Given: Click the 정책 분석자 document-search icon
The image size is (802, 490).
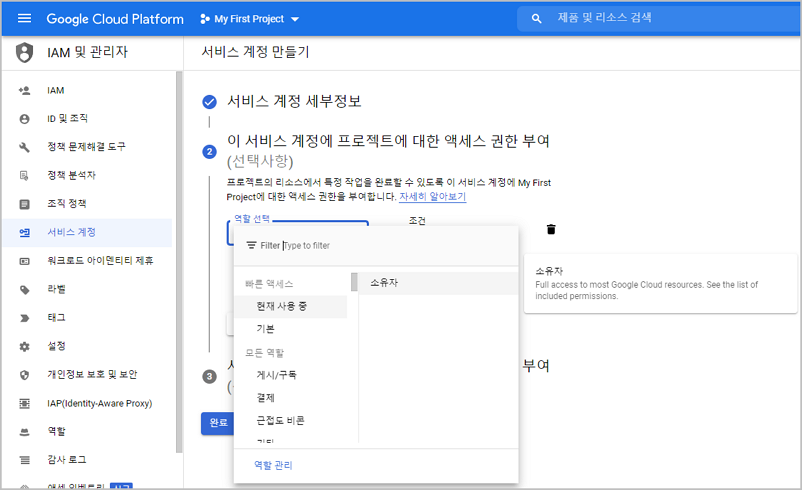Looking at the screenshot, I should coord(24,176).
